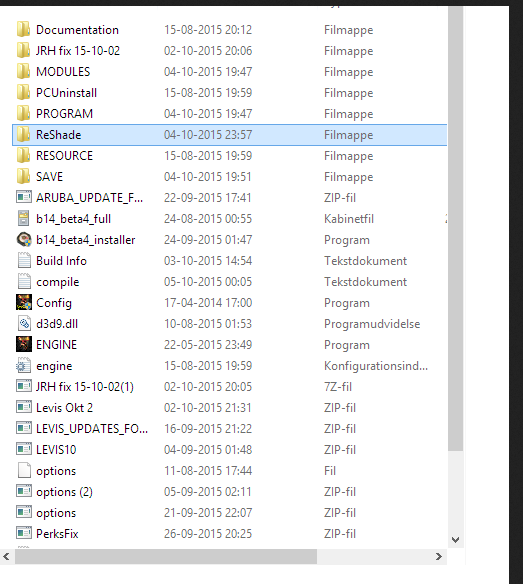Viewport: 523px width, 584px height.
Task: Click the right arrow of horizontal scrollbar
Action: pyautogui.click(x=439, y=556)
